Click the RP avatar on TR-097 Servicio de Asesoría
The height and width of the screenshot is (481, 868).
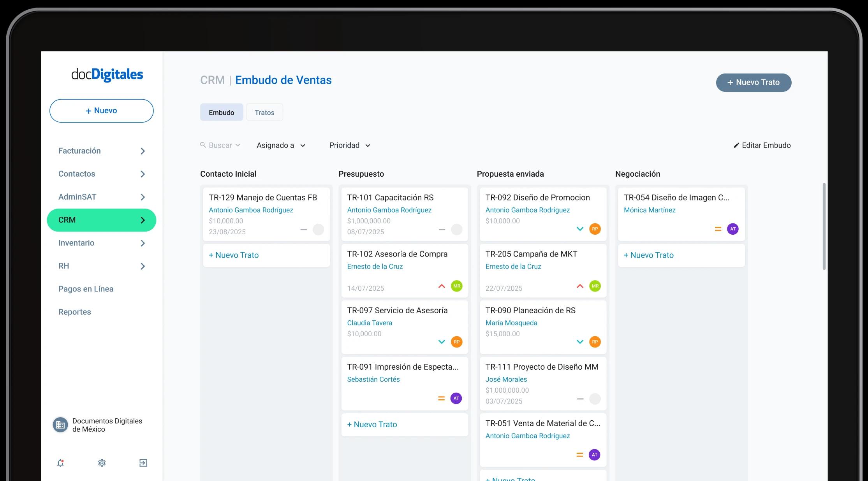[x=456, y=342]
